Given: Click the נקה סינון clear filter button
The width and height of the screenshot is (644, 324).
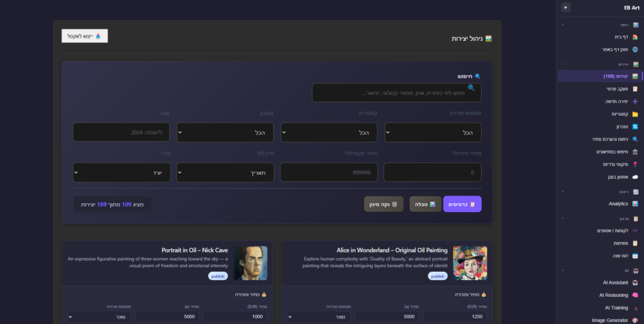Looking at the screenshot, I should pyautogui.click(x=383, y=204).
